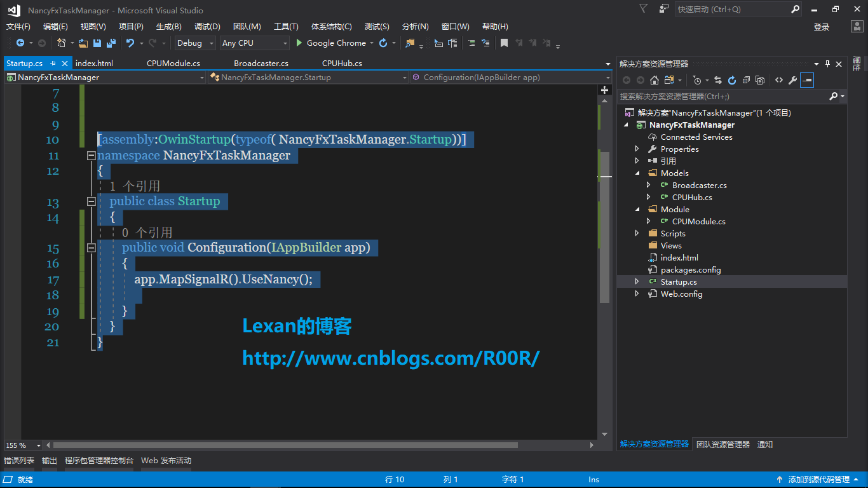Click the notifications flag icon in the title bar
The height and width of the screenshot is (488, 868).
click(x=644, y=9)
